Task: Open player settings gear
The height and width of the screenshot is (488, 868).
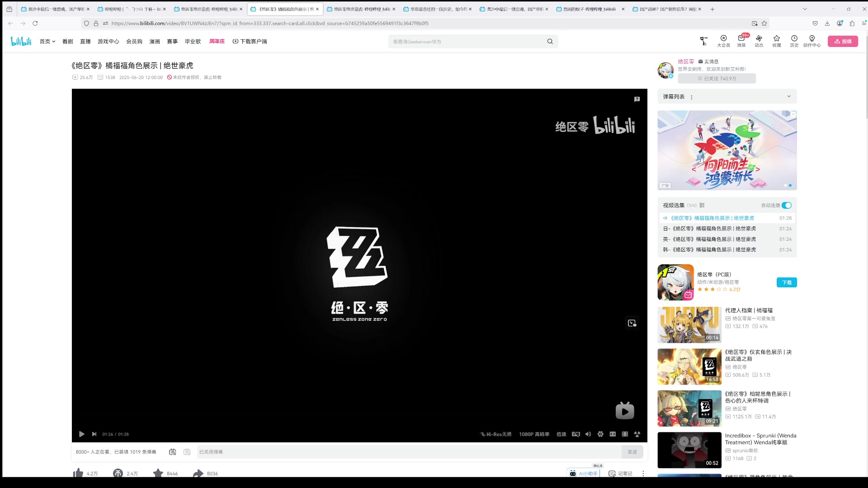Action: (600, 434)
